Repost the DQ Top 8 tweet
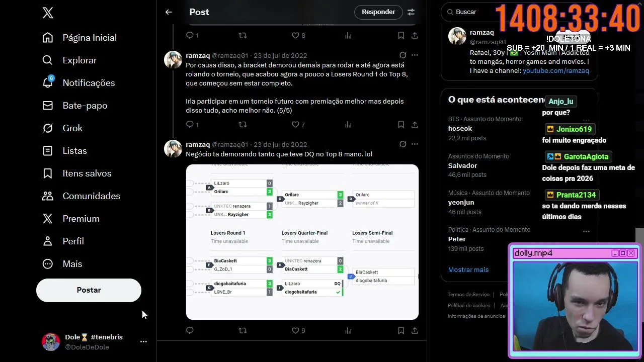 [x=243, y=331]
